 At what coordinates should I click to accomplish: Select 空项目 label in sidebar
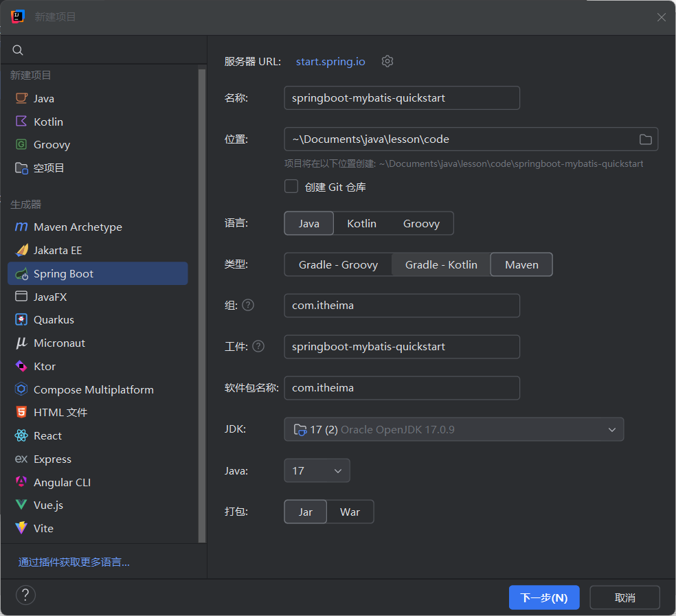pyautogui.click(x=49, y=168)
